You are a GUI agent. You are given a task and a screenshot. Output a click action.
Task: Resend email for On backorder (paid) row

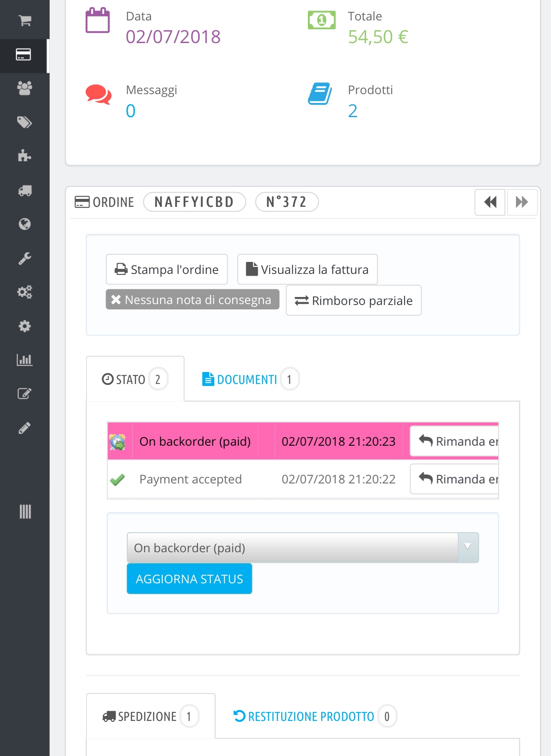pyautogui.click(x=454, y=441)
